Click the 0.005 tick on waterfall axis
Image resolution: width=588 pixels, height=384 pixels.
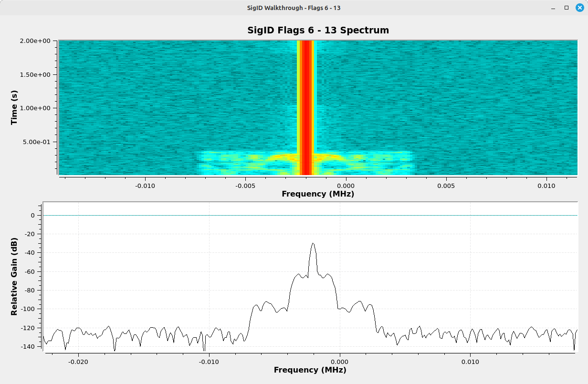click(446, 185)
